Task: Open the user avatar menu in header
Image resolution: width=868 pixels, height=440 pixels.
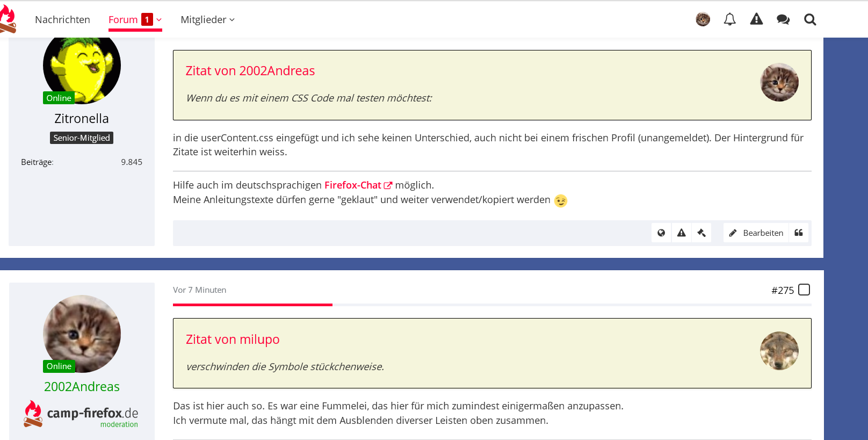Action: pyautogui.click(x=703, y=20)
